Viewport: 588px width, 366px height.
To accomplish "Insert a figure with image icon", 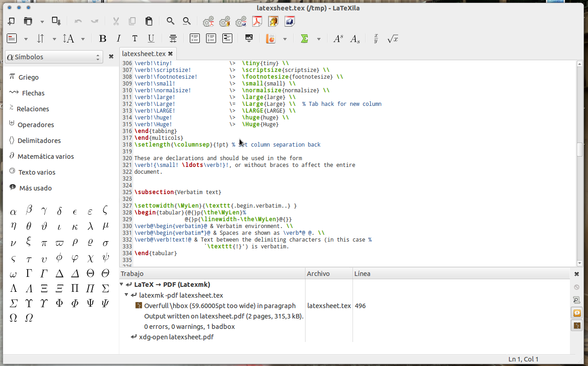I will 249,38.
